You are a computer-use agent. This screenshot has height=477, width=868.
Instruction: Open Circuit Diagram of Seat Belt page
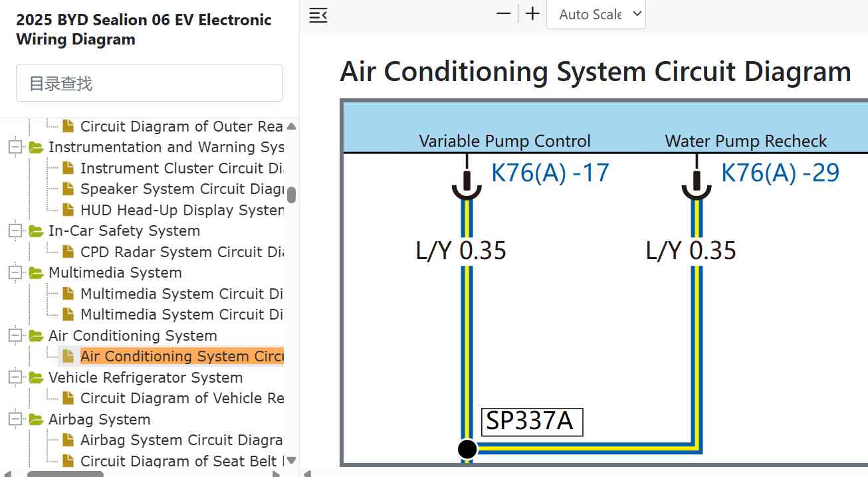[x=182, y=460]
